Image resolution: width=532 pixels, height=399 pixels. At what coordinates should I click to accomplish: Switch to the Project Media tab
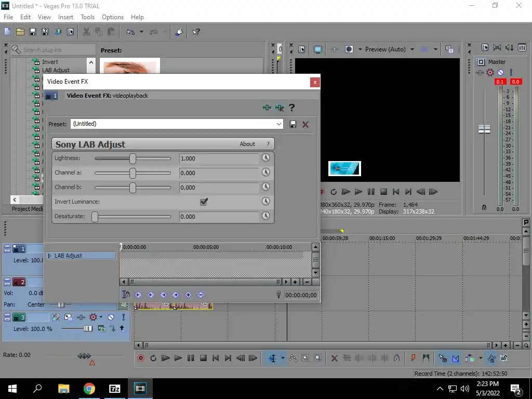coord(27,209)
